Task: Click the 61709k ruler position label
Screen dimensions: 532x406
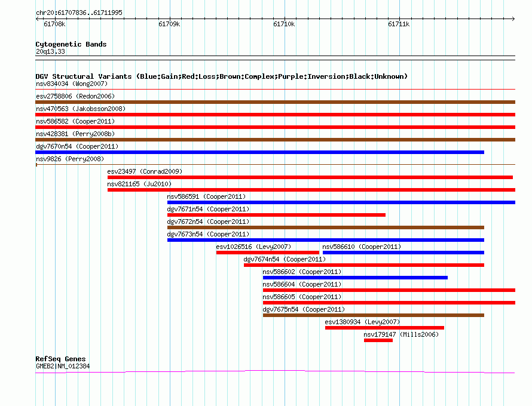Action: 169,24
